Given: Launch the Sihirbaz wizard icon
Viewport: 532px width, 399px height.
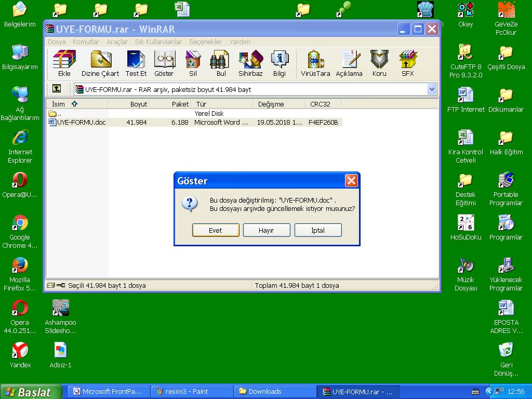Looking at the screenshot, I should pos(250,63).
